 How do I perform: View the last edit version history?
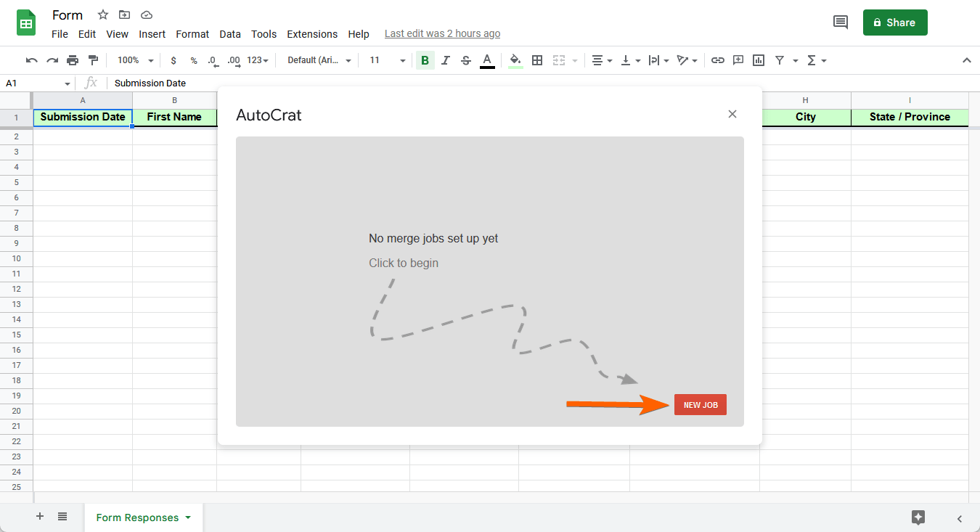click(442, 34)
